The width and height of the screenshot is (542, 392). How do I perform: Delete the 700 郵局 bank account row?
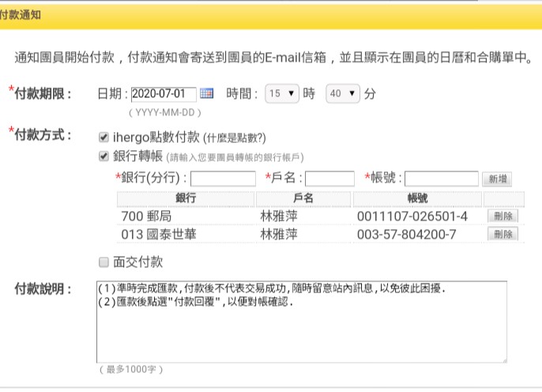pos(503,216)
